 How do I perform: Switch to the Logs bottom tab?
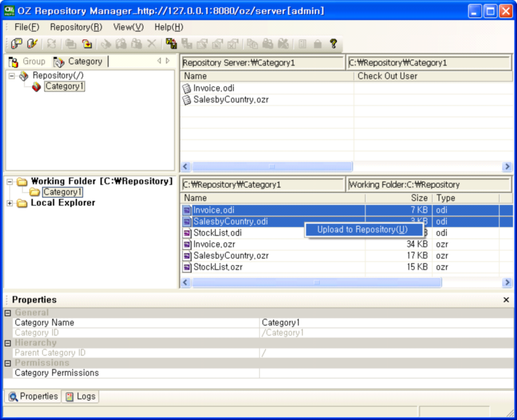pos(81,396)
